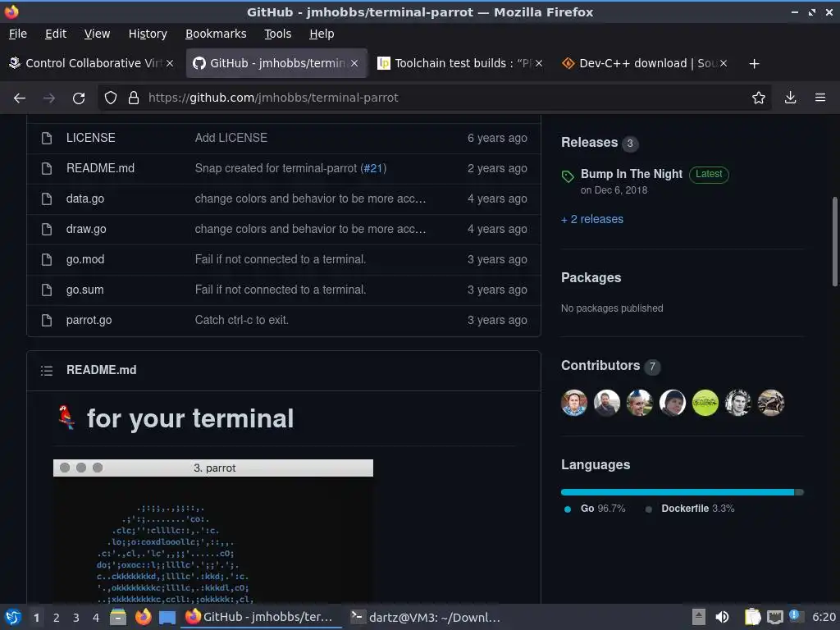Close the GitHub jmhobbs/terminal-parrot tab
Image resolution: width=840 pixels, height=630 pixels.
click(354, 63)
